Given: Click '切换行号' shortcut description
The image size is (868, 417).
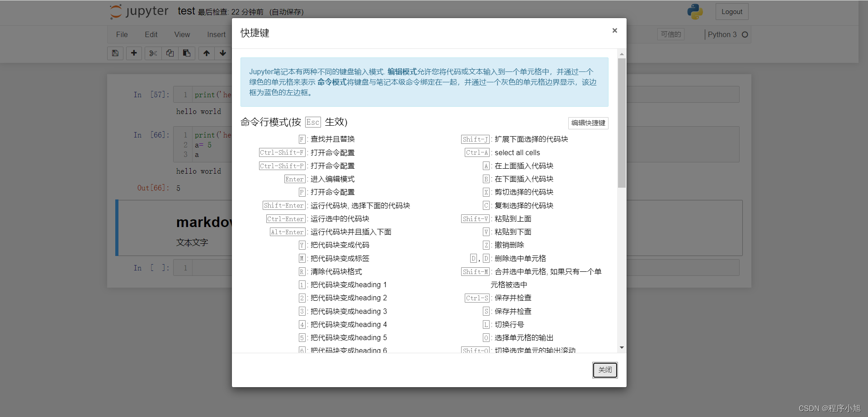Looking at the screenshot, I should click(x=509, y=325).
